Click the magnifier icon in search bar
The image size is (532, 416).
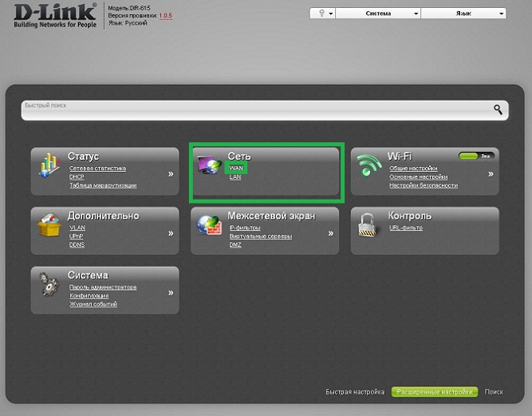coord(498,110)
